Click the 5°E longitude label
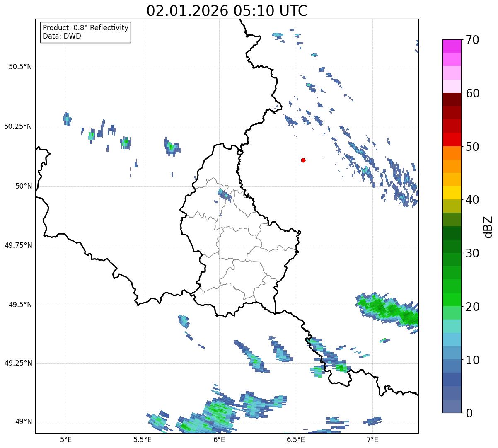This screenshot has height=448, width=498. [x=66, y=439]
